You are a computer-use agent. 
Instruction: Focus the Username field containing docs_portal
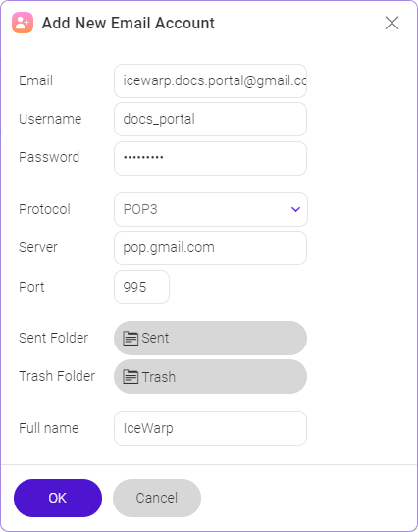click(210, 120)
